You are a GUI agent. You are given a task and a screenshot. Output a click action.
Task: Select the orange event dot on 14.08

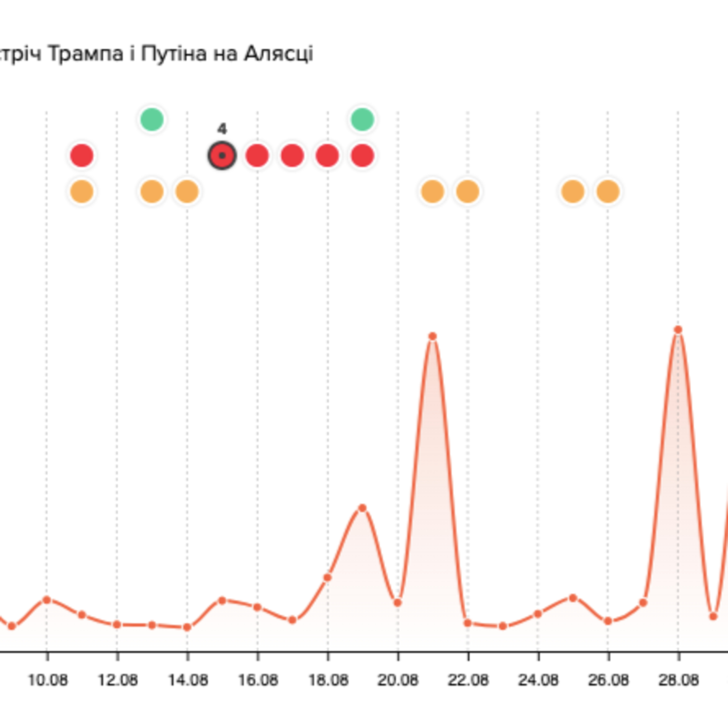(187, 191)
